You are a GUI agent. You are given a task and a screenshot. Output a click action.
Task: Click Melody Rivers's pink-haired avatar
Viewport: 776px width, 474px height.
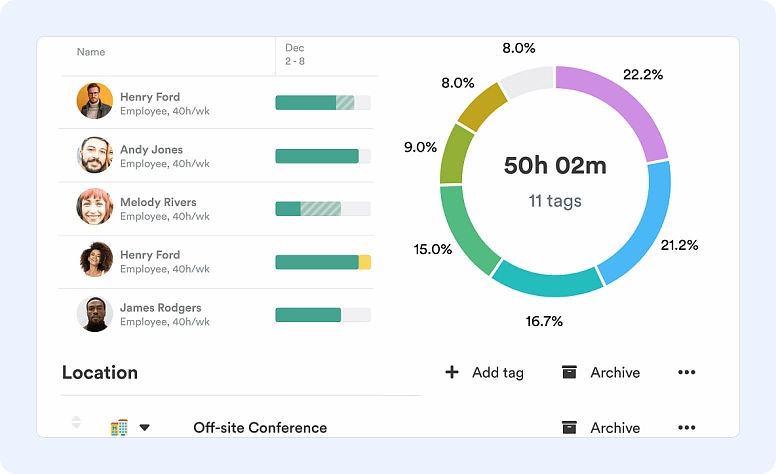click(95, 207)
